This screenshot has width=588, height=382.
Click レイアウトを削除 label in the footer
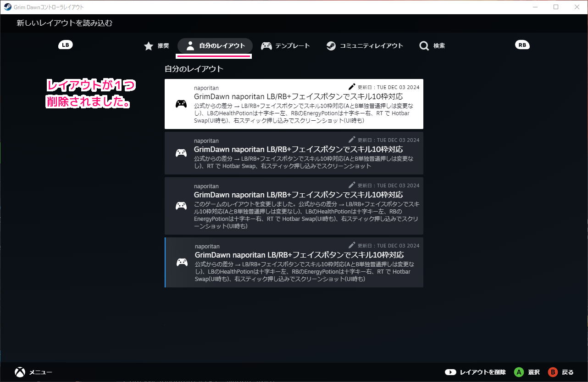[x=483, y=372]
